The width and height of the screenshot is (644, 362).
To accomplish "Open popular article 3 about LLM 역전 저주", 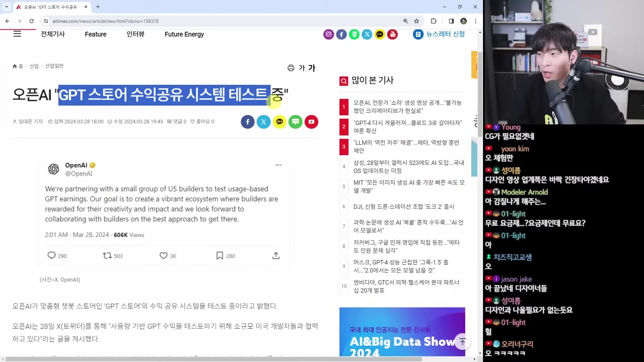I will pyautogui.click(x=406, y=147).
